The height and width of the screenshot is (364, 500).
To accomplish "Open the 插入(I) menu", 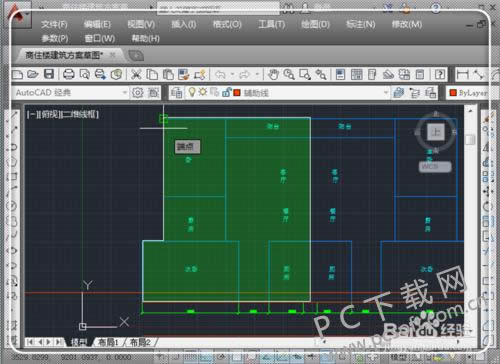I will (184, 24).
